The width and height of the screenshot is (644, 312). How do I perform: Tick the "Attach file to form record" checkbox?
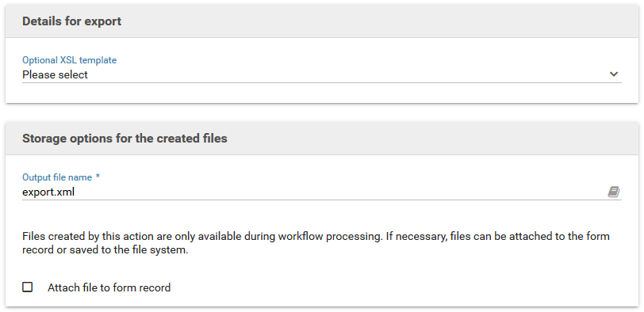click(28, 287)
